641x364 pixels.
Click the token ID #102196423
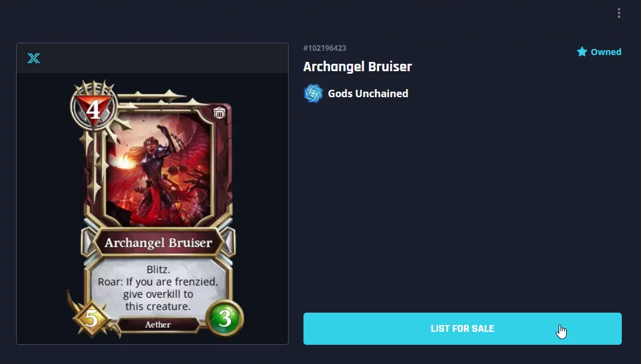[325, 48]
